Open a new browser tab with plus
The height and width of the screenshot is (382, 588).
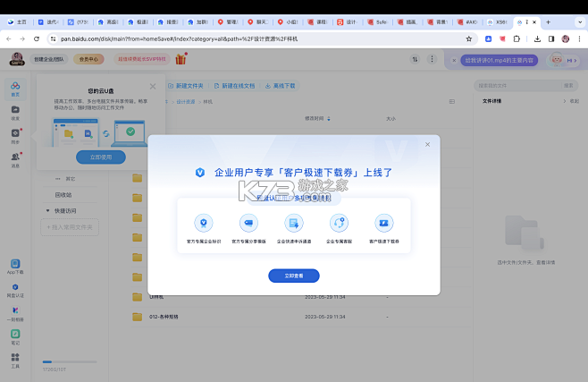pos(548,22)
